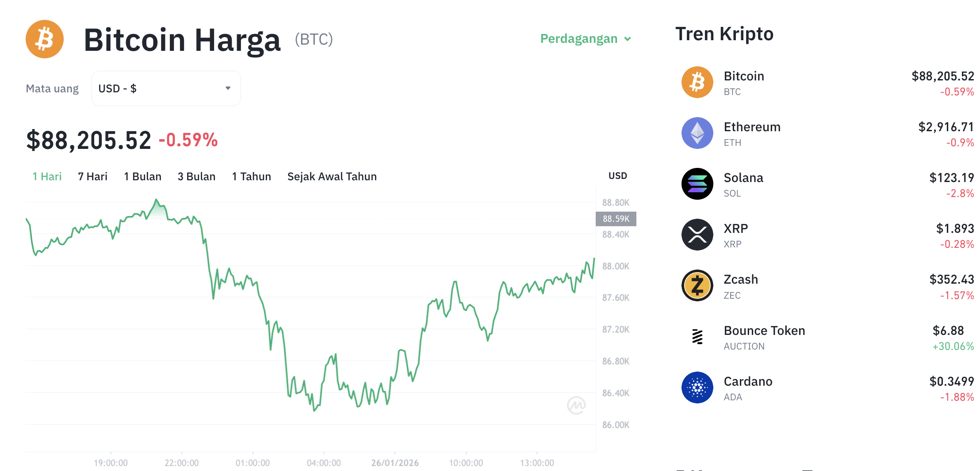The width and height of the screenshot is (980, 471).
Task: Click the Zcash coin icon
Action: [697, 285]
